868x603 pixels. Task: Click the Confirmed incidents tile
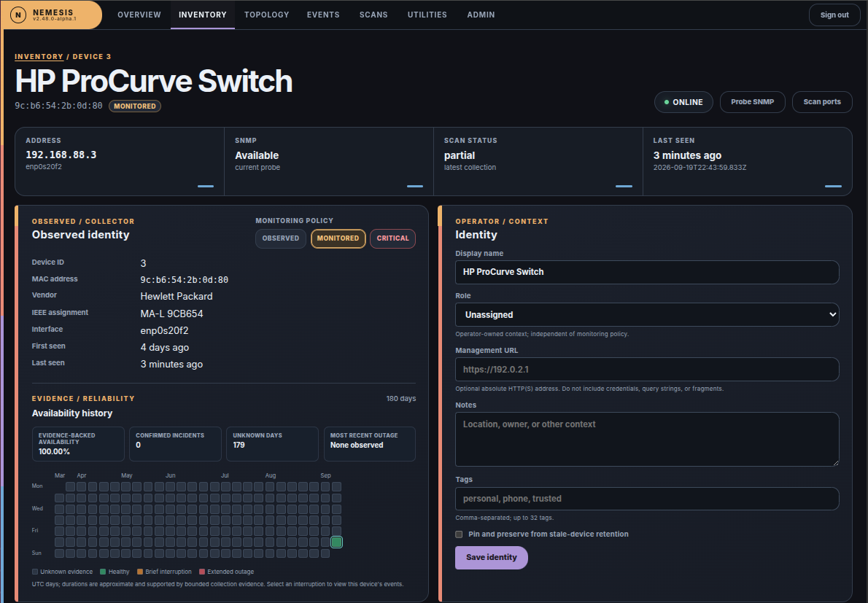pos(176,444)
